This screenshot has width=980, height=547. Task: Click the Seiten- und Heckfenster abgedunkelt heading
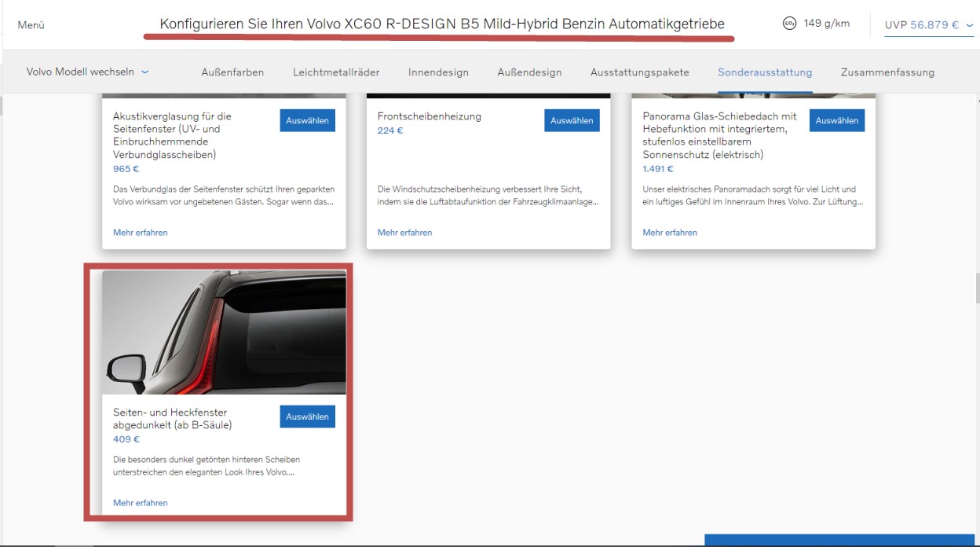[x=173, y=419]
